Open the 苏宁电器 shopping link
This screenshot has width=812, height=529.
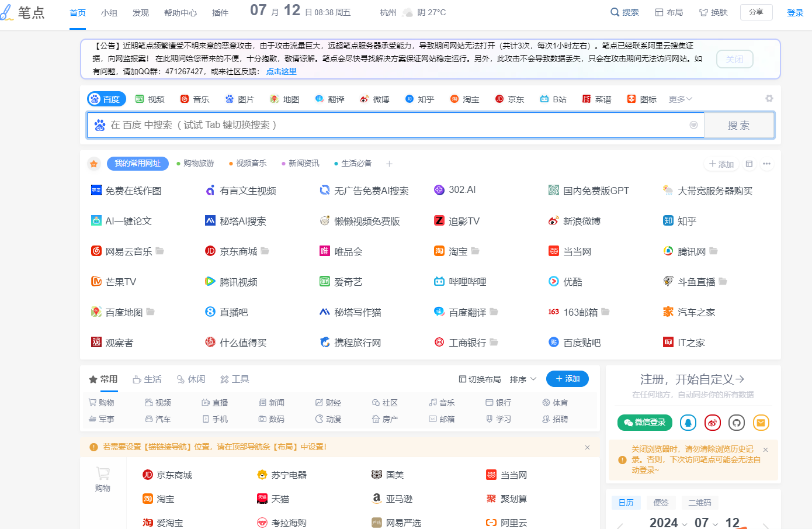tap(282, 475)
